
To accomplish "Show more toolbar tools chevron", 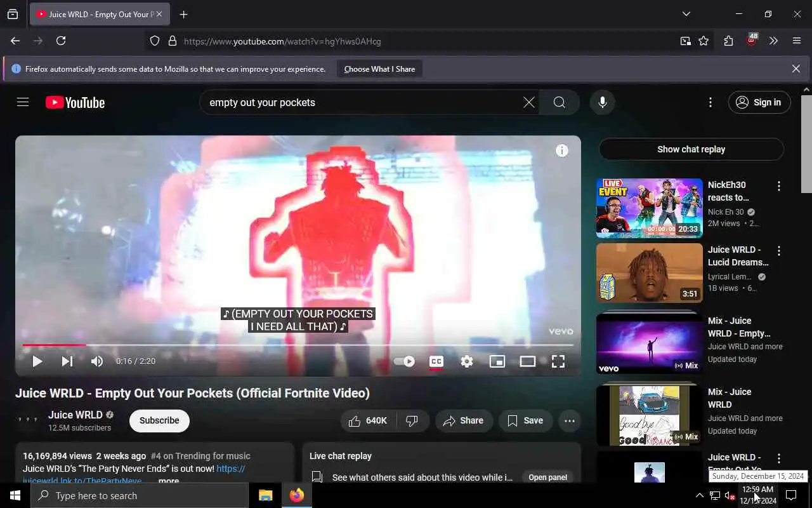I will (x=773, y=41).
